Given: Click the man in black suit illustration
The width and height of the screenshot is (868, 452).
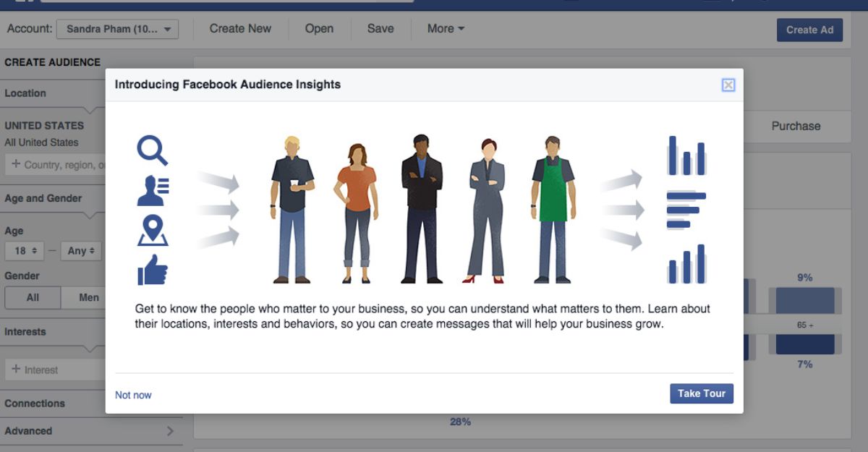Looking at the screenshot, I should (422, 208).
